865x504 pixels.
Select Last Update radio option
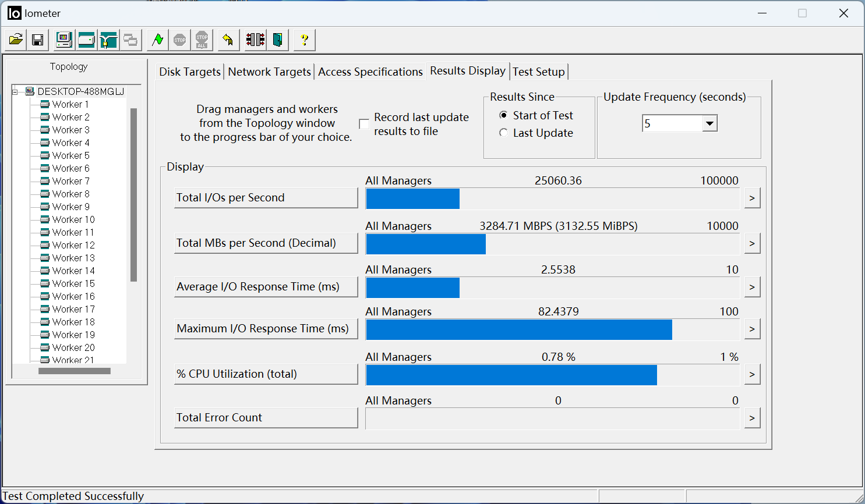(503, 133)
